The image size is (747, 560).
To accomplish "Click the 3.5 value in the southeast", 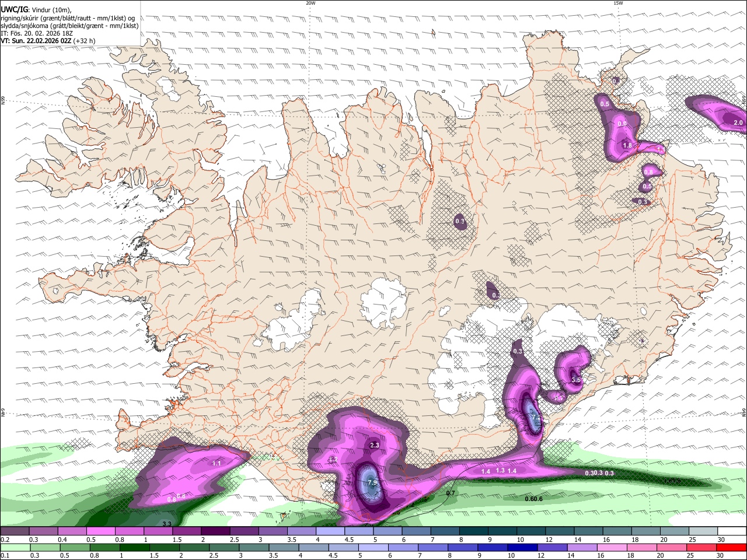I will 576,380.
